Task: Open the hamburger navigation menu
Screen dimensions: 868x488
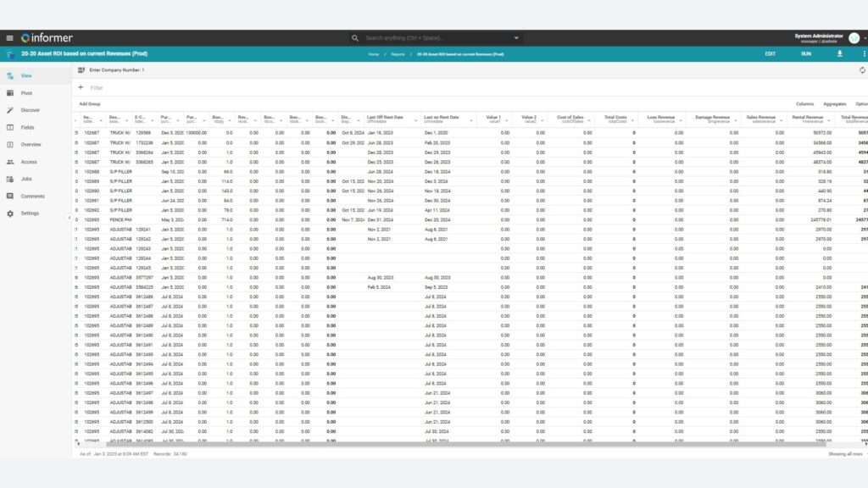Action: coord(9,38)
